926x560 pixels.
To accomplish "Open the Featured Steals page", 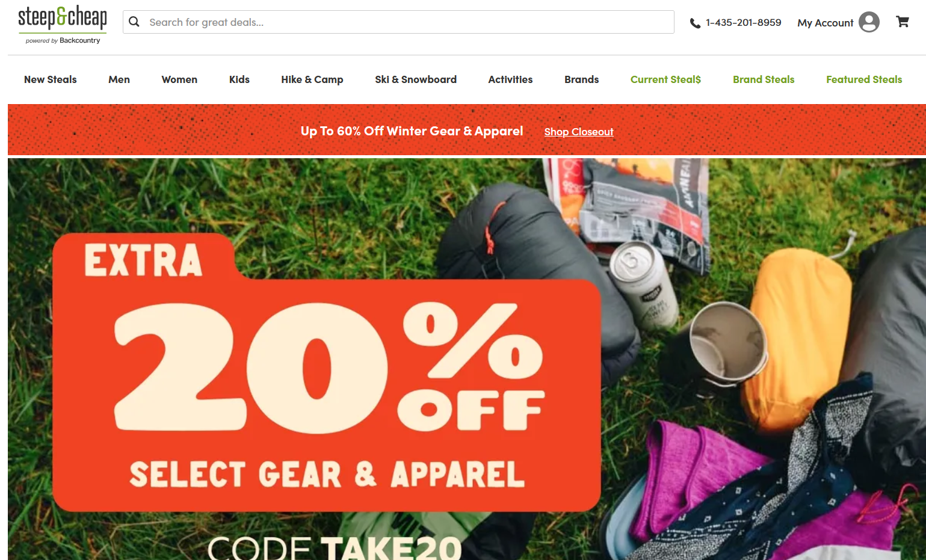I will 864,79.
